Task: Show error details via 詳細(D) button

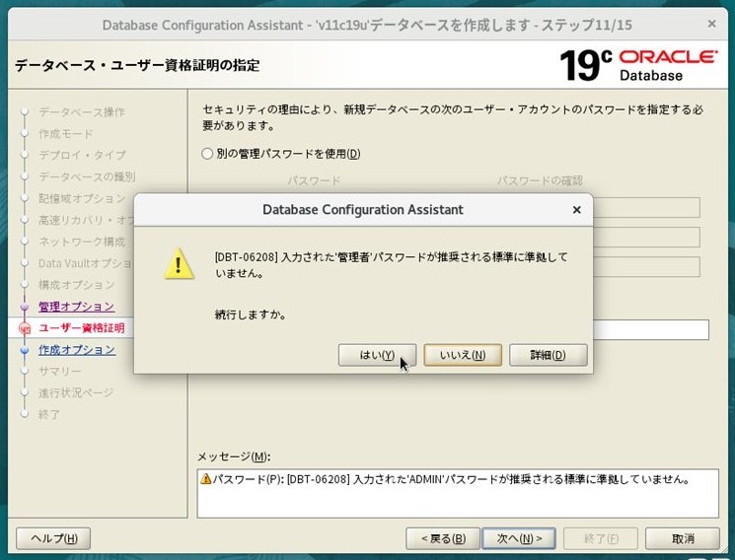Action: point(548,355)
